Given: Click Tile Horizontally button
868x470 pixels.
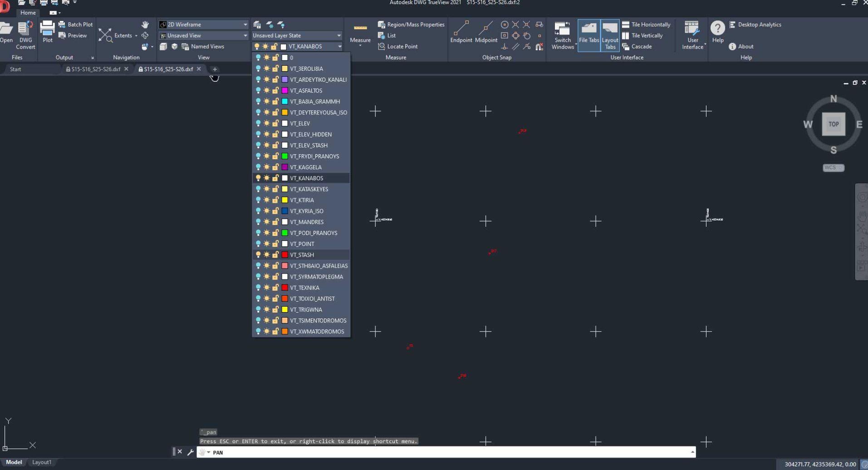Looking at the screenshot, I should tap(646, 24).
